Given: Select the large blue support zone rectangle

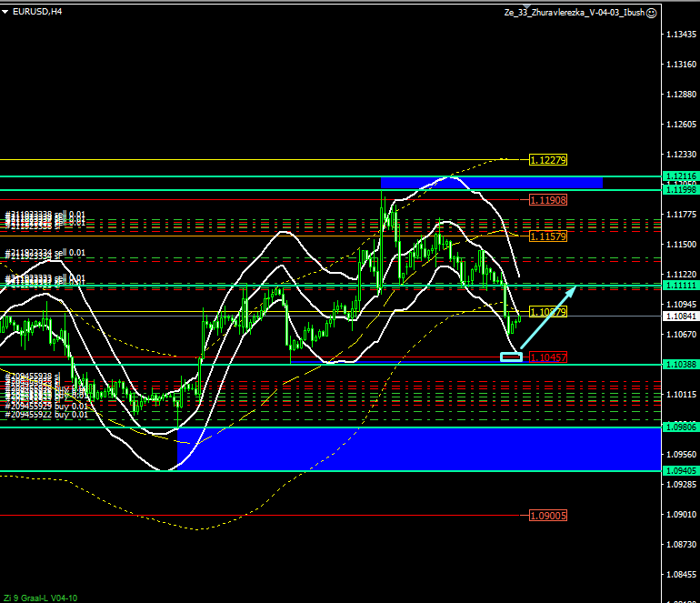Looking at the screenshot, I should tap(419, 449).
